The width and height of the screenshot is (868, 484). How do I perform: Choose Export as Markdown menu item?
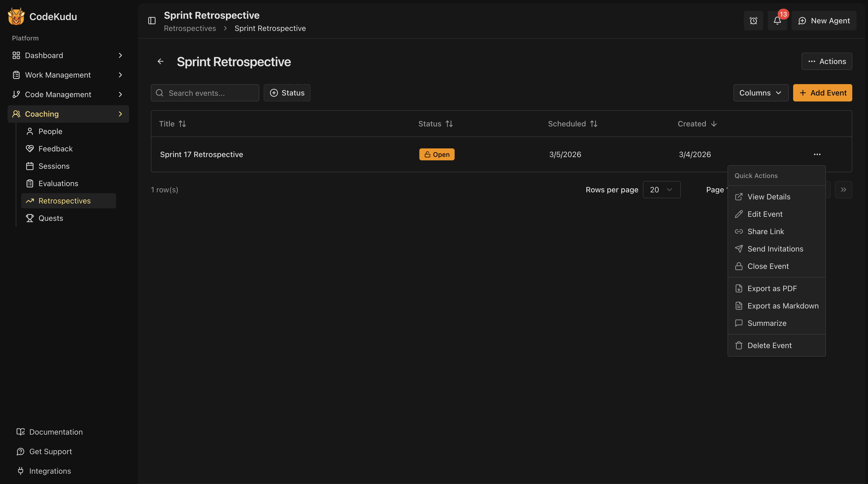[782, 306]
